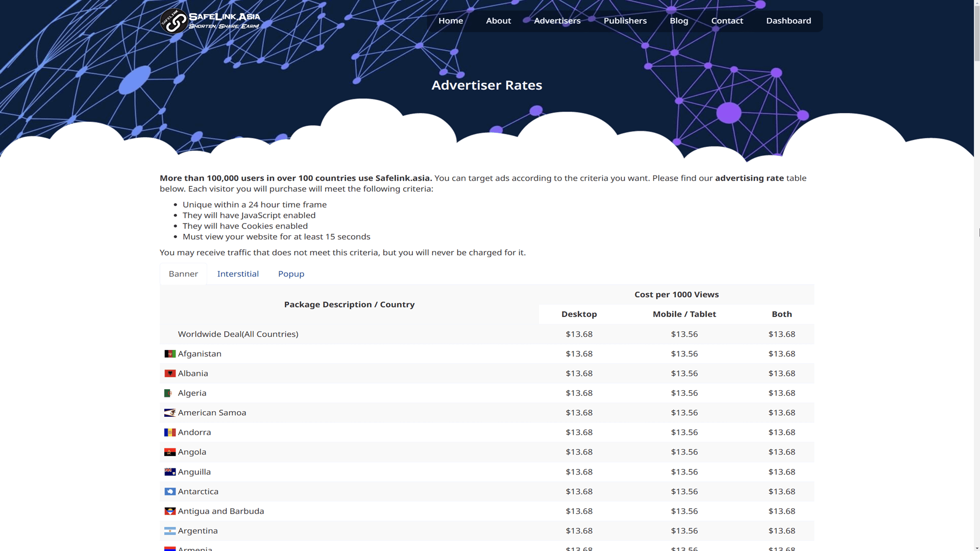Select the Andorra flag icon
This screenshot has height=551, width=980.
click(x=169, y=432)
